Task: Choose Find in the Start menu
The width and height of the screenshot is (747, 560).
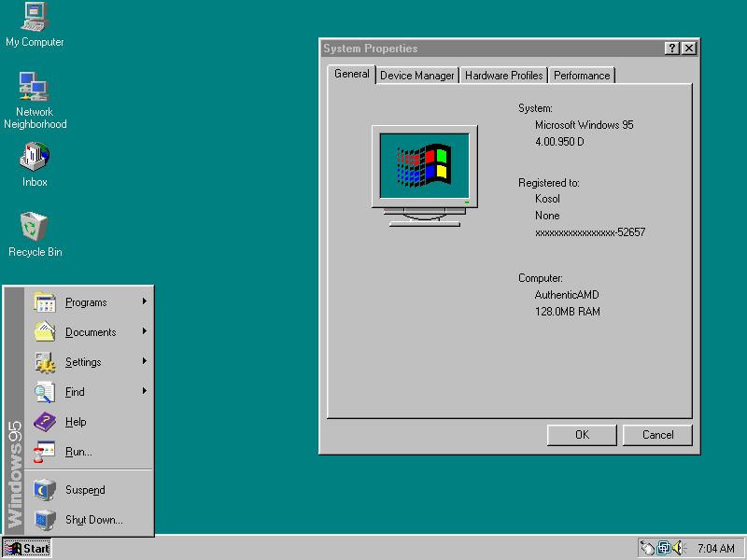Action: (x=89, y=392)
